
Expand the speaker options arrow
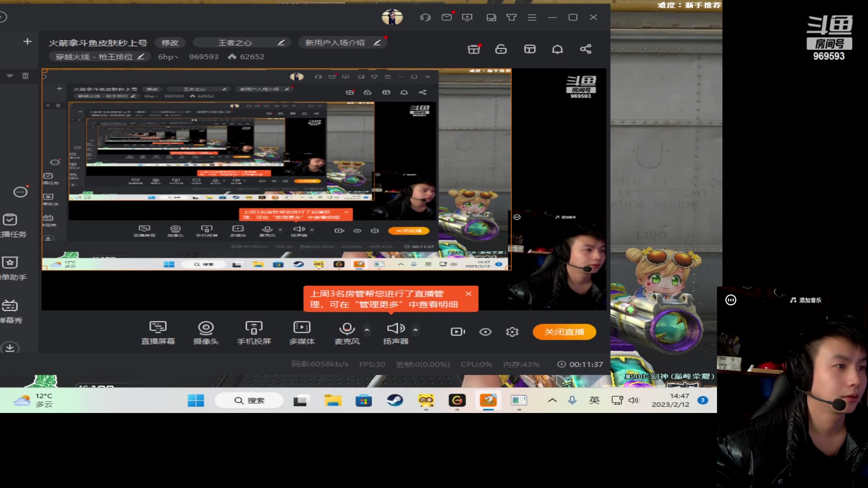tap(415, 330)
